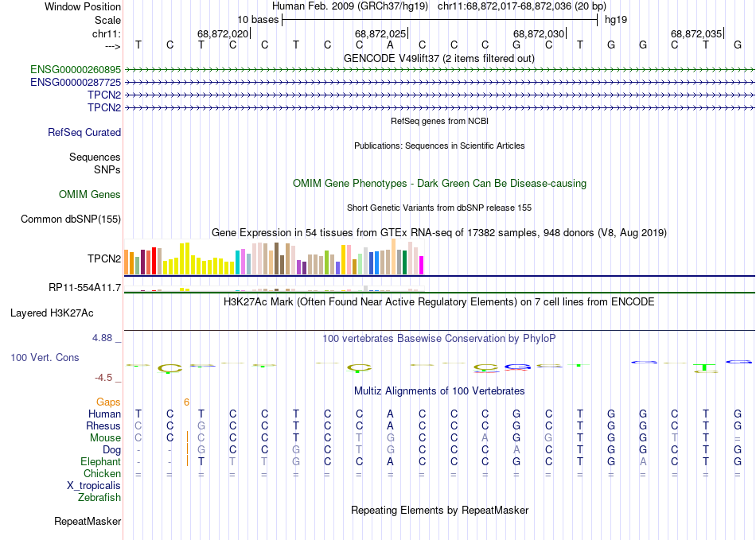Viewport: 756px width, 540px height.
Task: Select the SNPs track label
Action: pyautogui.click(x=107, y=169)
